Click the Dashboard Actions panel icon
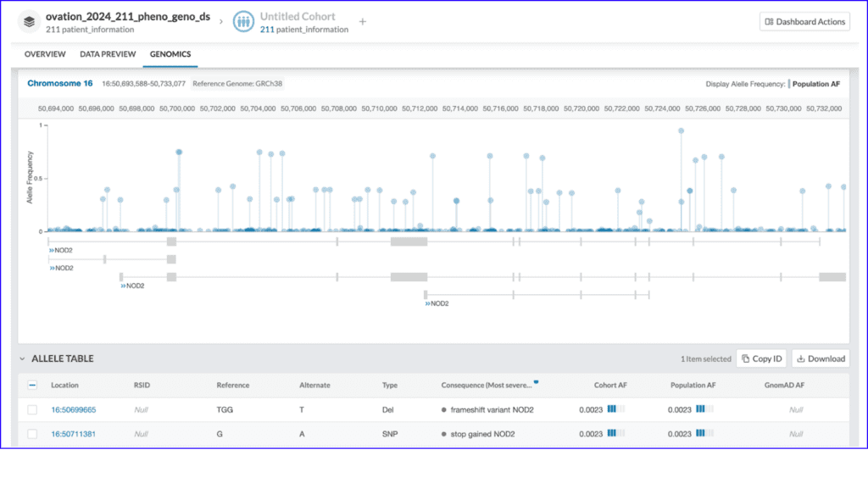The width and height of the screenshot is (868, 483). tap(769, 21)
